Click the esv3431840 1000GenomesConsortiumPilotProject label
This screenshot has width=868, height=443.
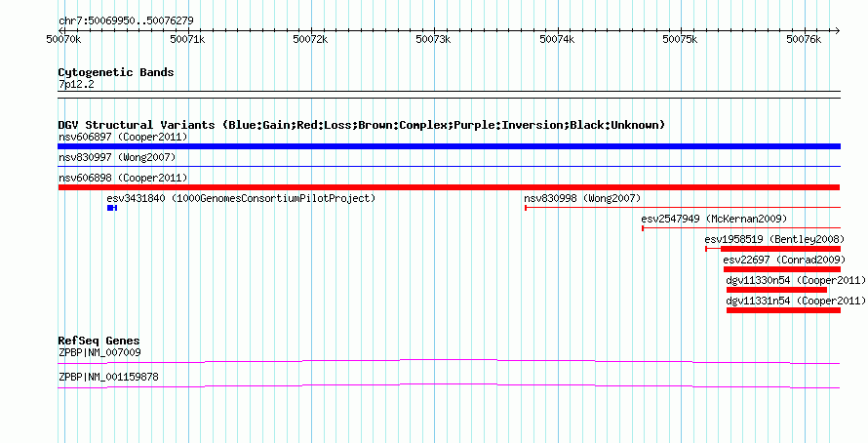[241, 198]
